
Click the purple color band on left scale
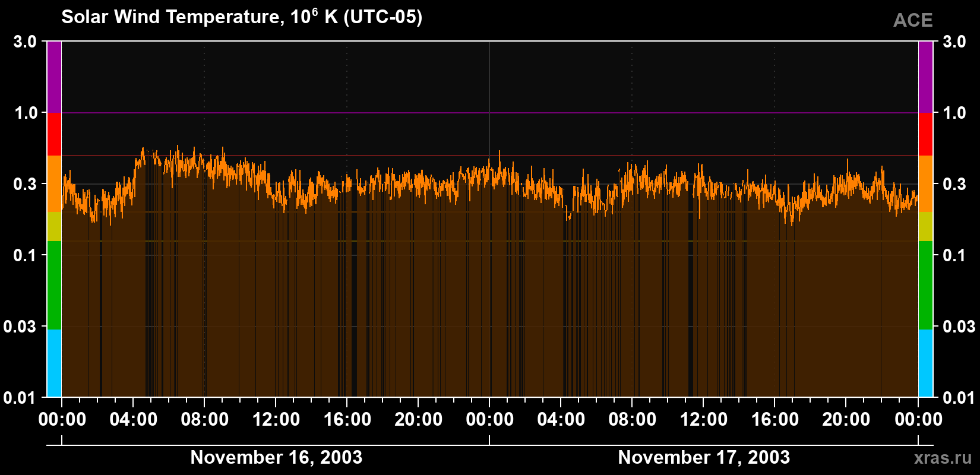[x=54, y=77]
